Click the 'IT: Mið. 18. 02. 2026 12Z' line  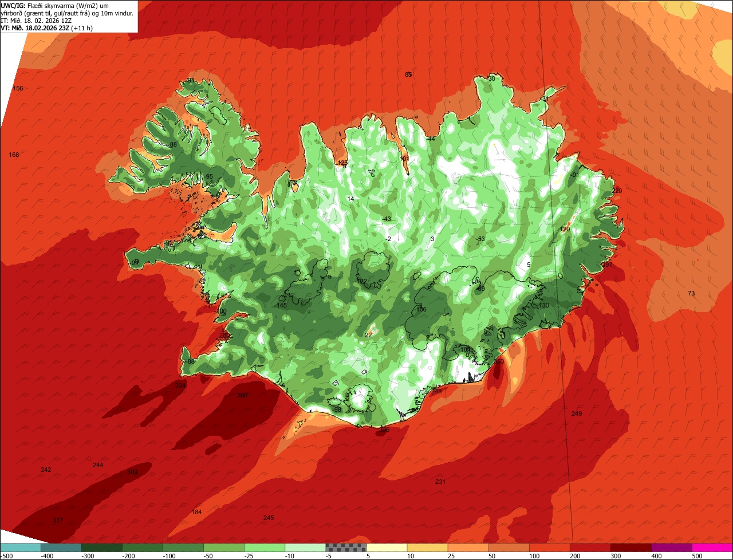point(37,20)
